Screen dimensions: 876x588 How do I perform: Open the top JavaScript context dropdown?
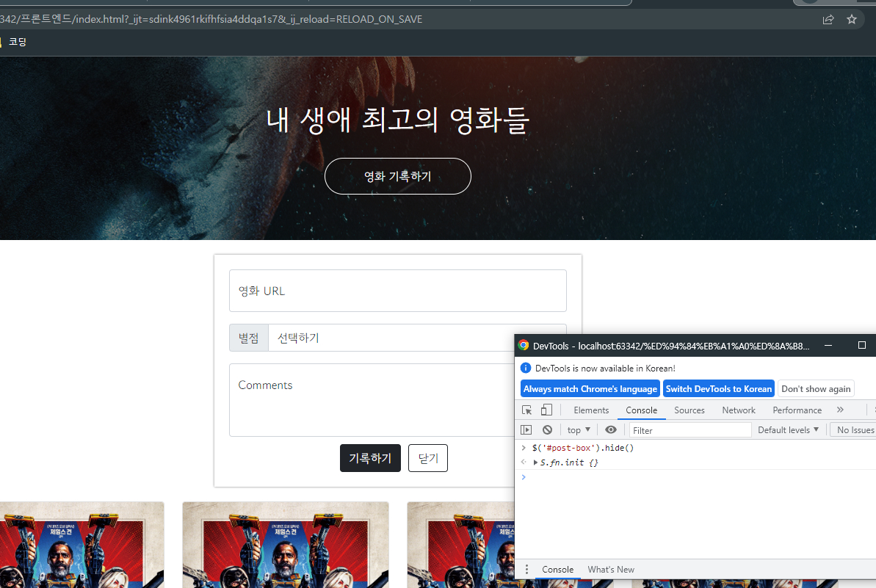(x=579, y=430)
